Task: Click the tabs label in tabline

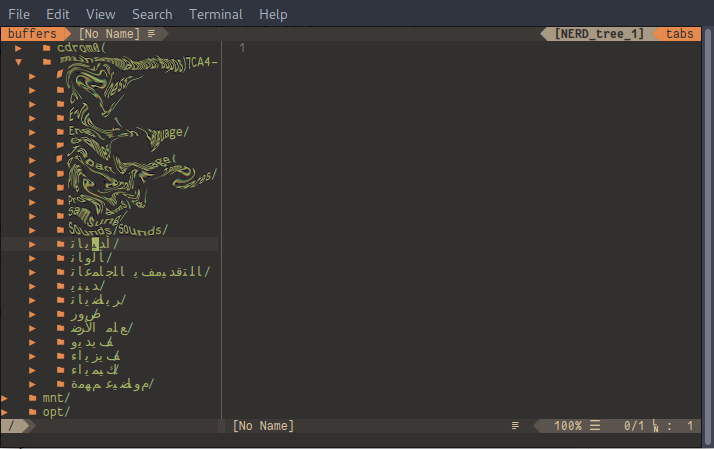Action: pos(679,34)
